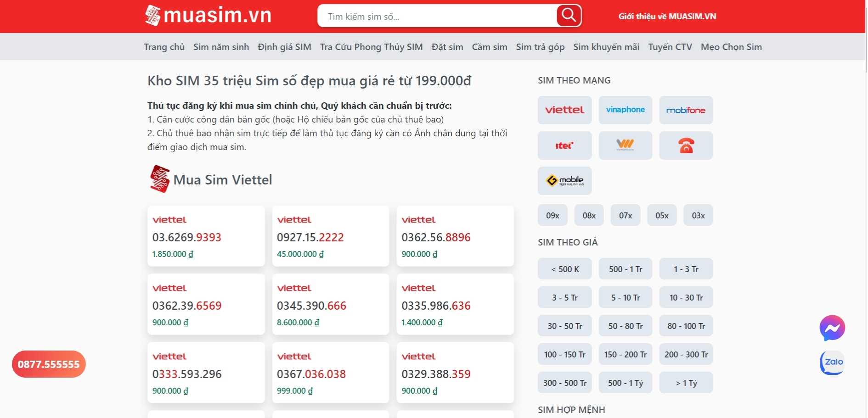Viewport: 868px width, 418px height.
Task: Select price range 100 - 150 Tr
Action: point(564,354)
